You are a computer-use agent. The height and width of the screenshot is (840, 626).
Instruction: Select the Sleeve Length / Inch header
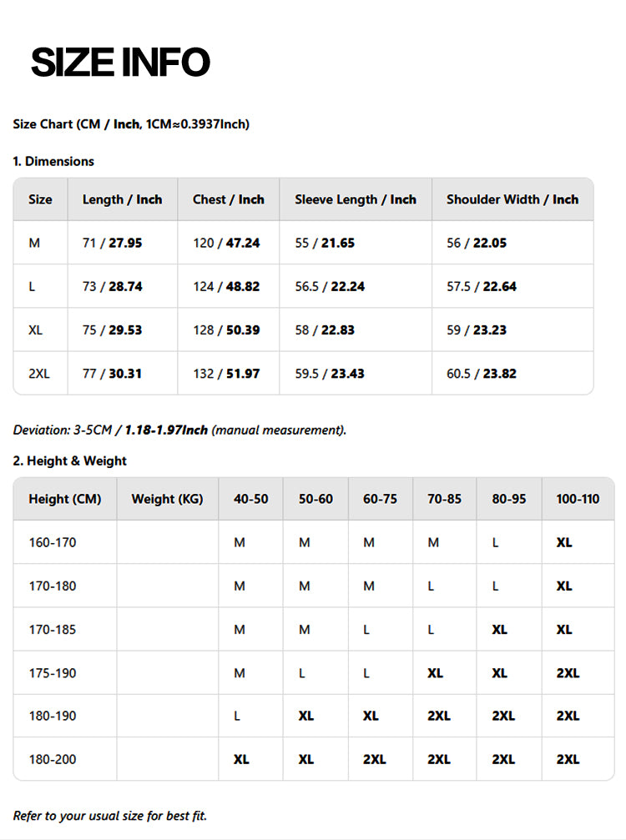tap(355, 199)
